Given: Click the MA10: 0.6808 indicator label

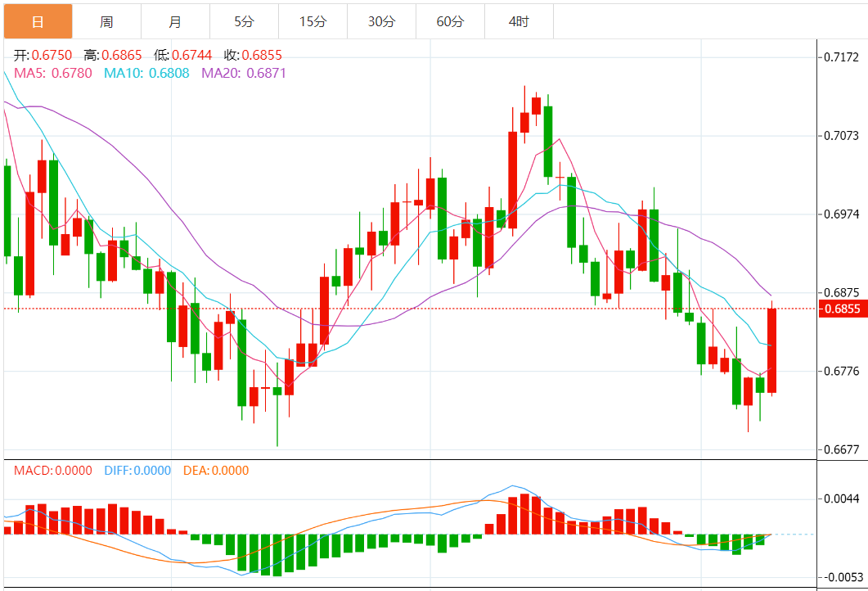Looking at the screenshot, I should (146, 73).
